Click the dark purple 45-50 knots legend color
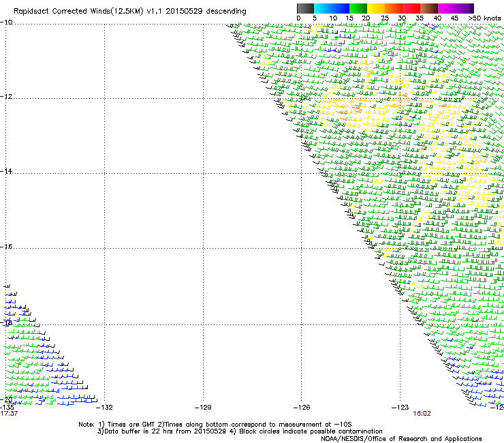The image size is (504, 443). (464, 8)
